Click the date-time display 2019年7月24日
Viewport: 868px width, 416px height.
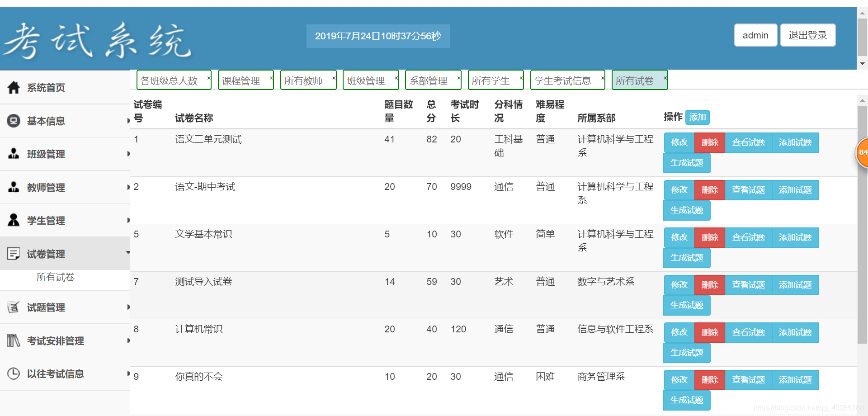click(x=378, y=36)
